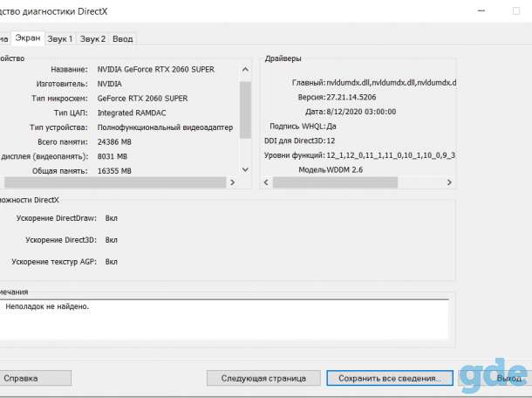Minimize the DirectX diagnostic window
Image resolution: width=532 pixels, height=398 pixels.
[x=481, y=10]
